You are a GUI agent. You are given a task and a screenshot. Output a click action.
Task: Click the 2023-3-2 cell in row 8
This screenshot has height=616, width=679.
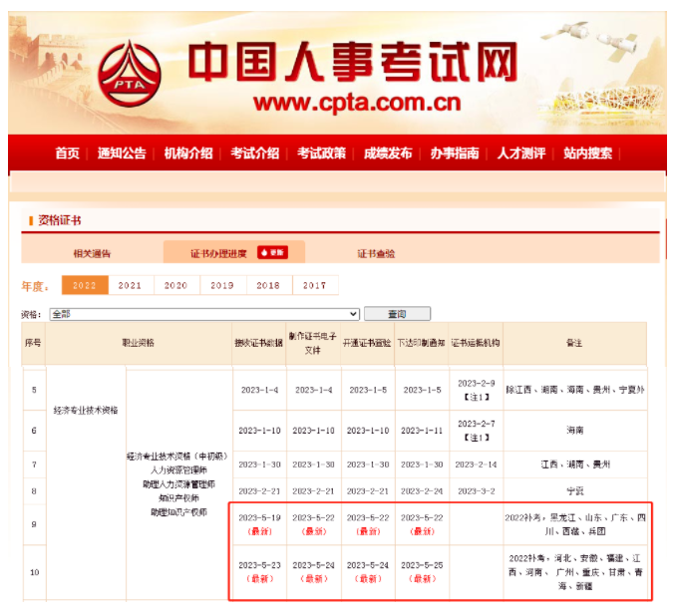[x=476, y=490]
